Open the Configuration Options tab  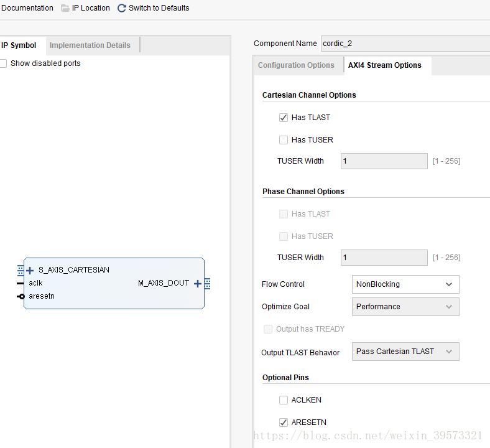coord(296,65)
